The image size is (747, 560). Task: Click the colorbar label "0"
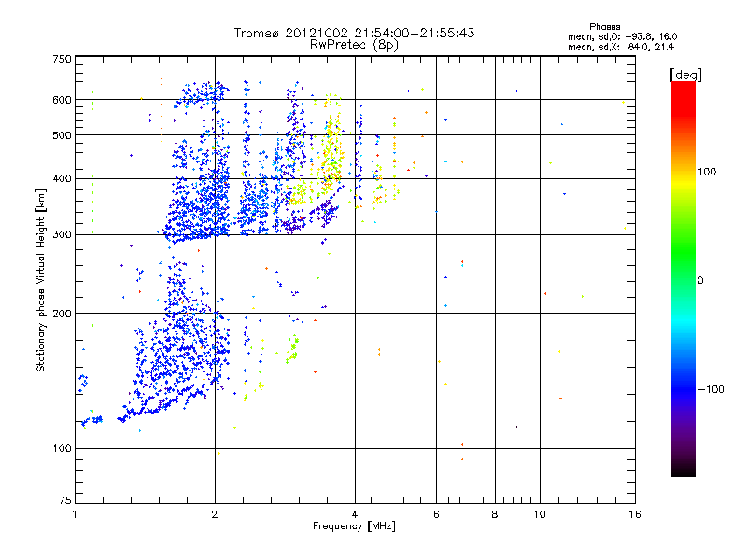700,280
